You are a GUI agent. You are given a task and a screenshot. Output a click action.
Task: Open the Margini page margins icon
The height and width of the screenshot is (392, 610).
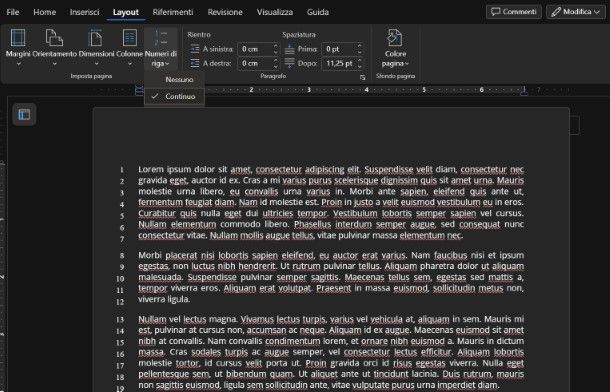pyautogui.click(x=18, y=38)
